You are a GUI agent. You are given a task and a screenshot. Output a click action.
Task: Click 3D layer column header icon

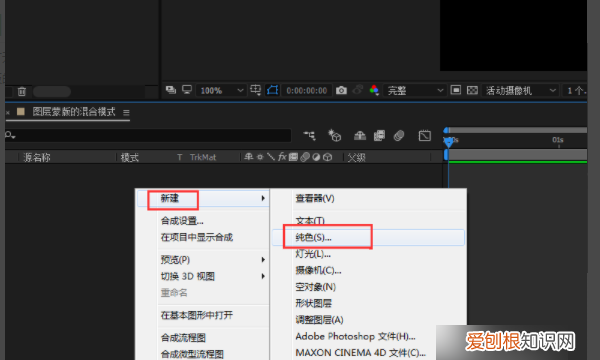click(328, 157)
